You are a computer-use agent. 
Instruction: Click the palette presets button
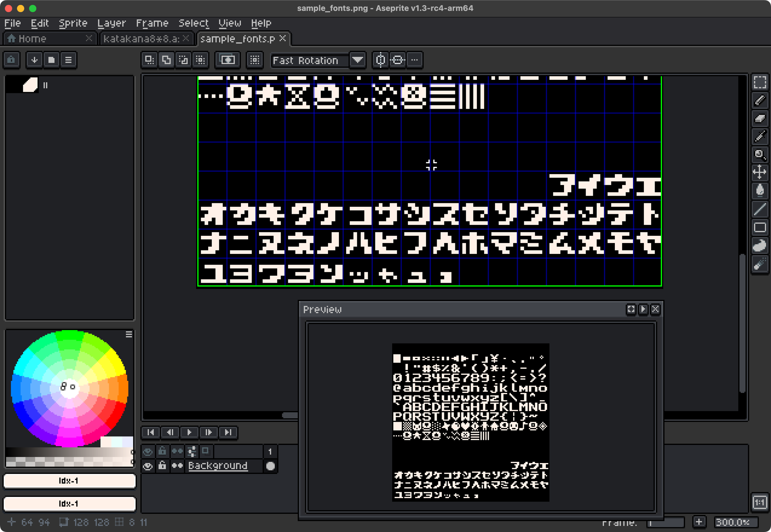pos(51,60)
